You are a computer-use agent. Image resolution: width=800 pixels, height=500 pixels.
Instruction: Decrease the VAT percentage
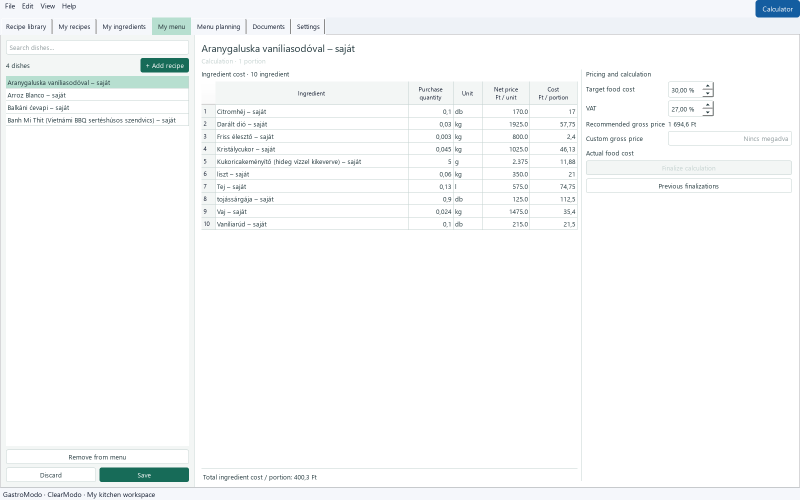point(707,112)
